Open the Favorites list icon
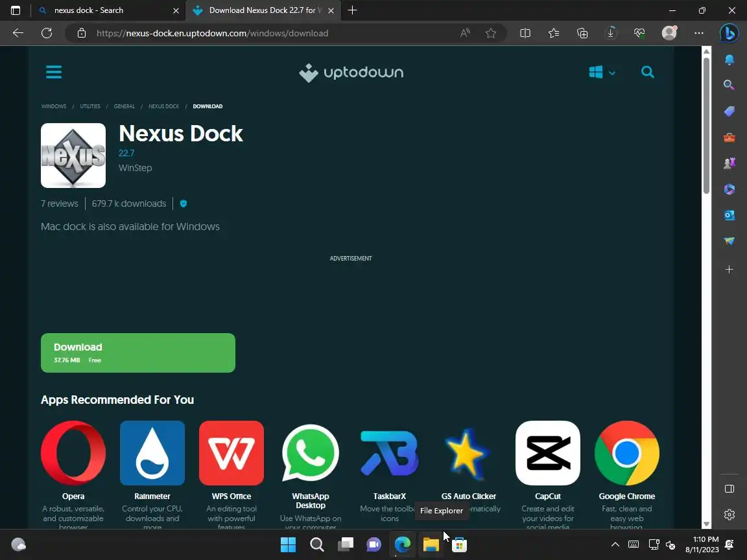Image resolution: width=747 pixels, height=560 pixels. pyautogui.click(x=554, y=33)
